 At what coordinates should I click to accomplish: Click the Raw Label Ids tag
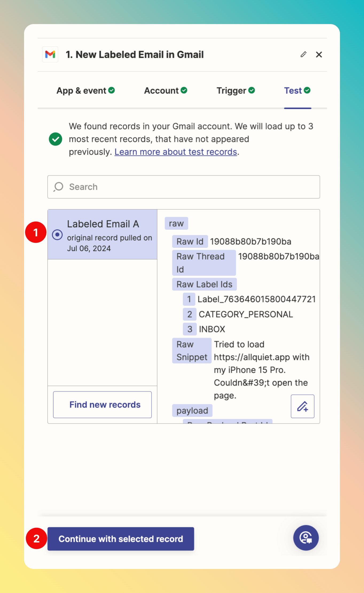point(204,284)
